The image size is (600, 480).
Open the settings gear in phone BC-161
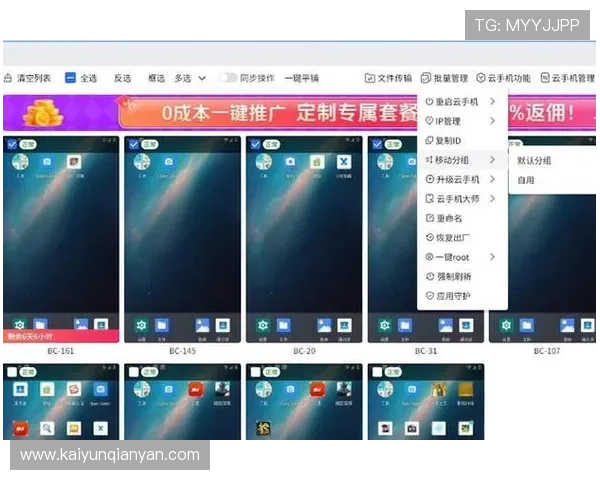[x=20, y=325]
